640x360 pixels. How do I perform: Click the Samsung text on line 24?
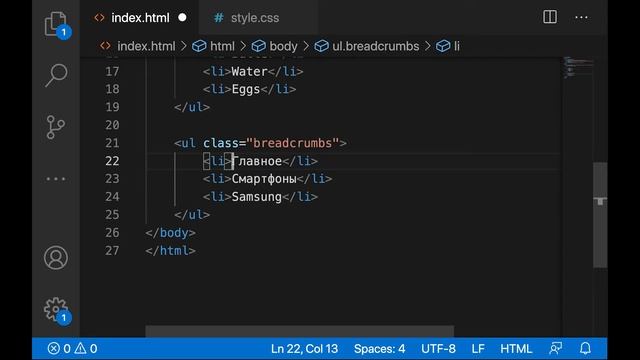pyautogui.click(x=257, y=197)
